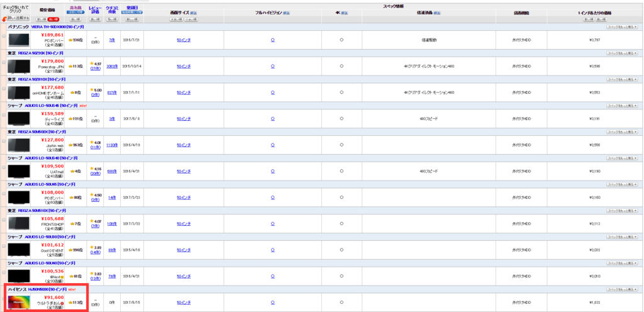Click crown rank icon in ¥127,800 row
The image size is (644, 312).
[x=70, y=145]
